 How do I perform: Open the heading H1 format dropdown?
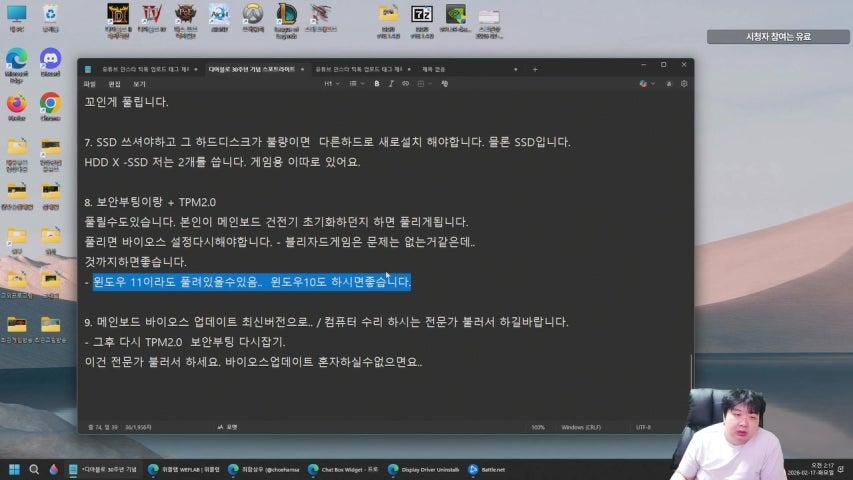pyautogui.click(x=331, y=84)
